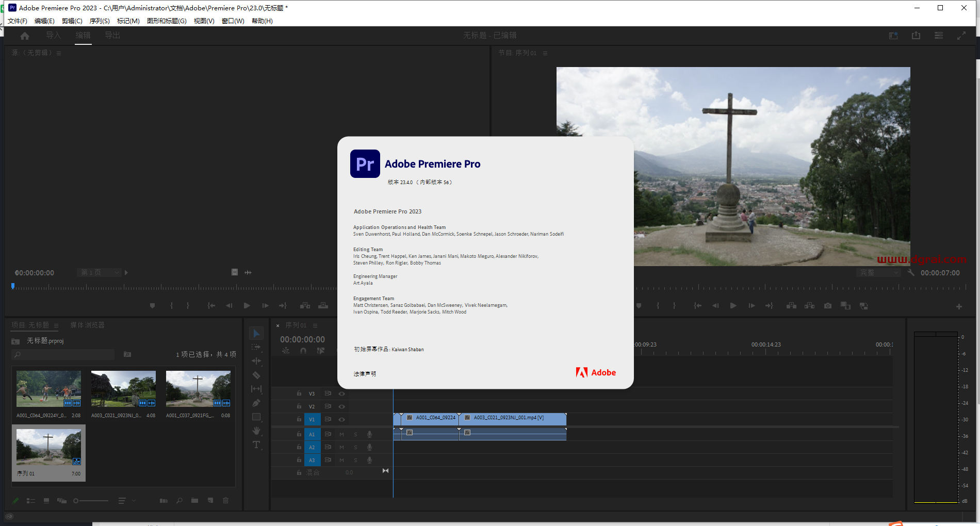Screen dimensions: 980x526
Task: Select the Razor tool
Action: click(256, 375)
